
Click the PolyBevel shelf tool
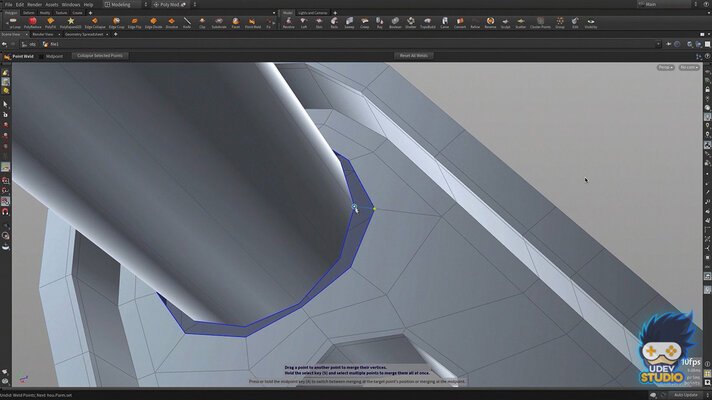point(32,23)
